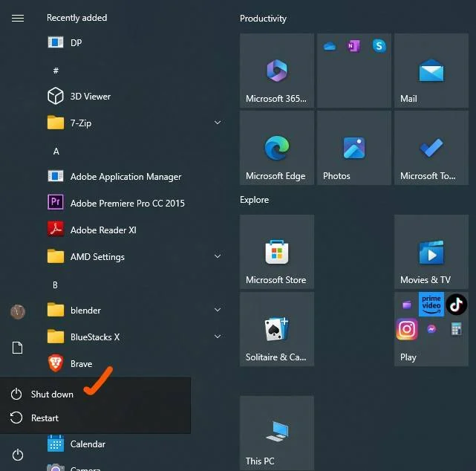Open the 7-Zip folder entry
The height and width of the screenshot is (471, 476).
134,123
